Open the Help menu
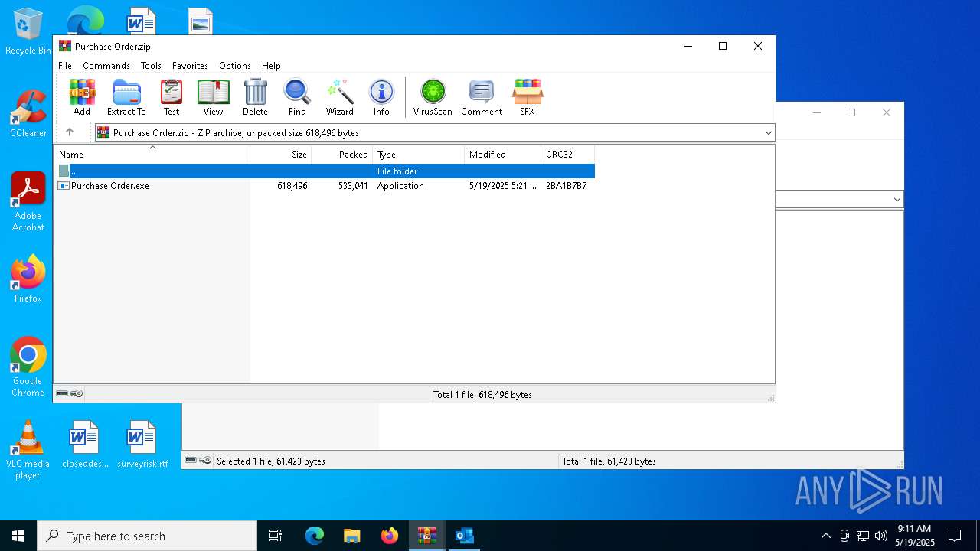 [271, 66]
